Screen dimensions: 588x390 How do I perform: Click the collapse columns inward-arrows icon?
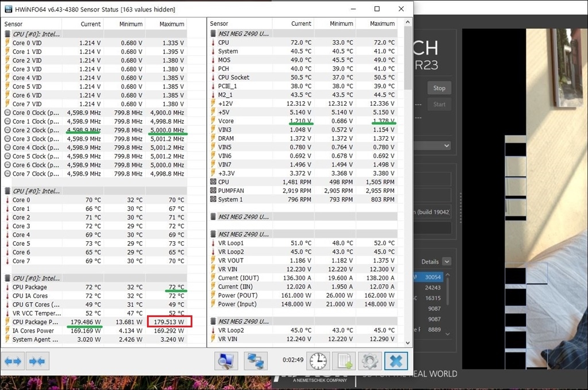[x=37, y=361]
